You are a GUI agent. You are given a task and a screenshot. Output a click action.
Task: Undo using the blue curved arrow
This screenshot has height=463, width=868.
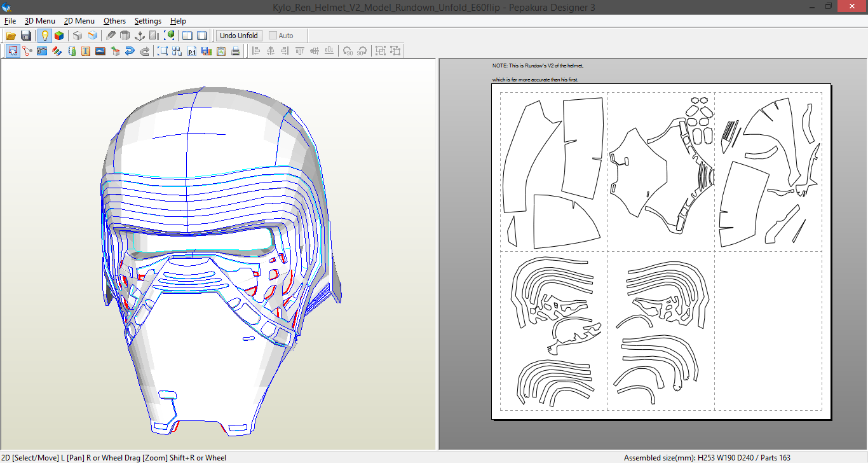point(130,51)
